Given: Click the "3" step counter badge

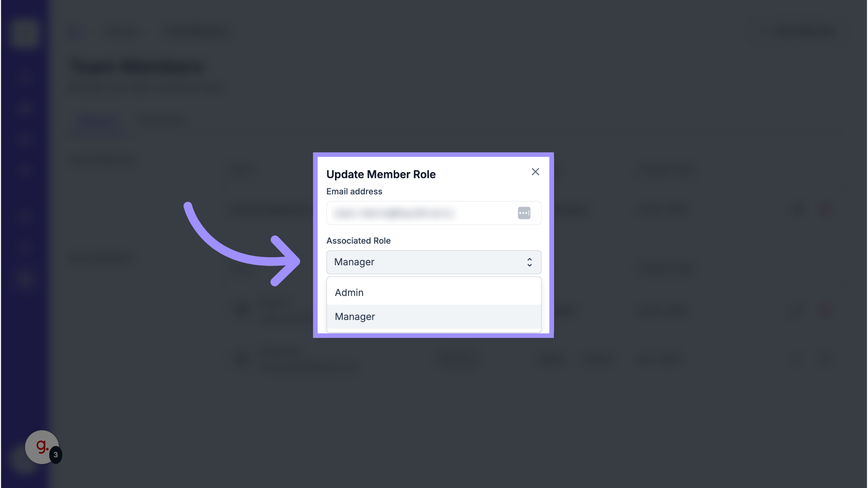Looking at the screenshot, I should point(56,455).
